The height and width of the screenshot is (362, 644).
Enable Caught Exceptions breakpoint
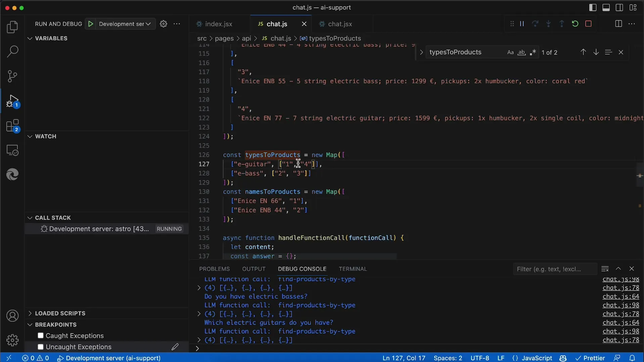coord(41,335)
